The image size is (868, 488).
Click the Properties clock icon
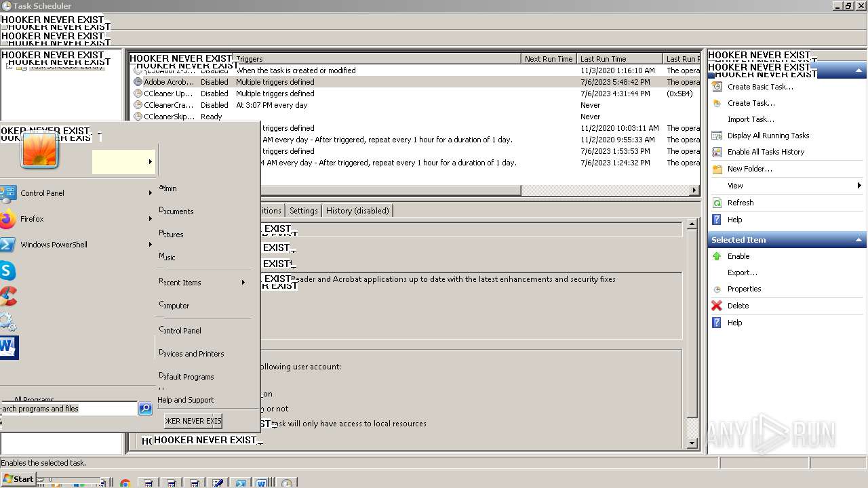click(717, 289)
